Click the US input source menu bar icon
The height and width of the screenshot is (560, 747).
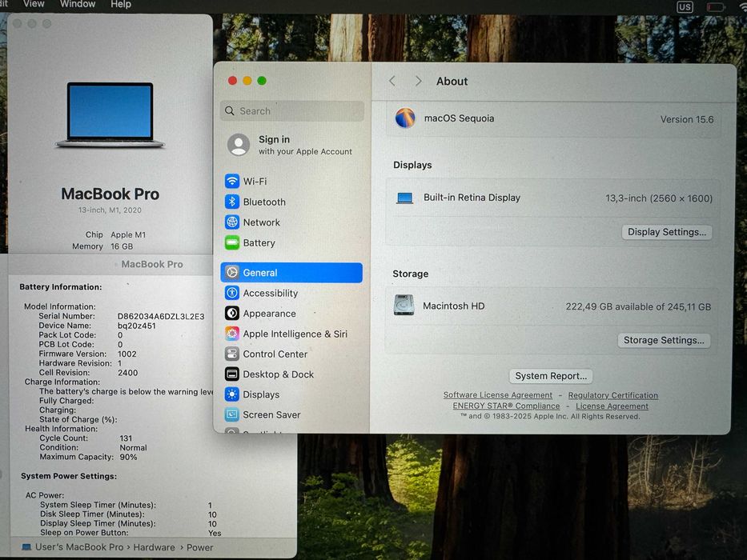685,7
